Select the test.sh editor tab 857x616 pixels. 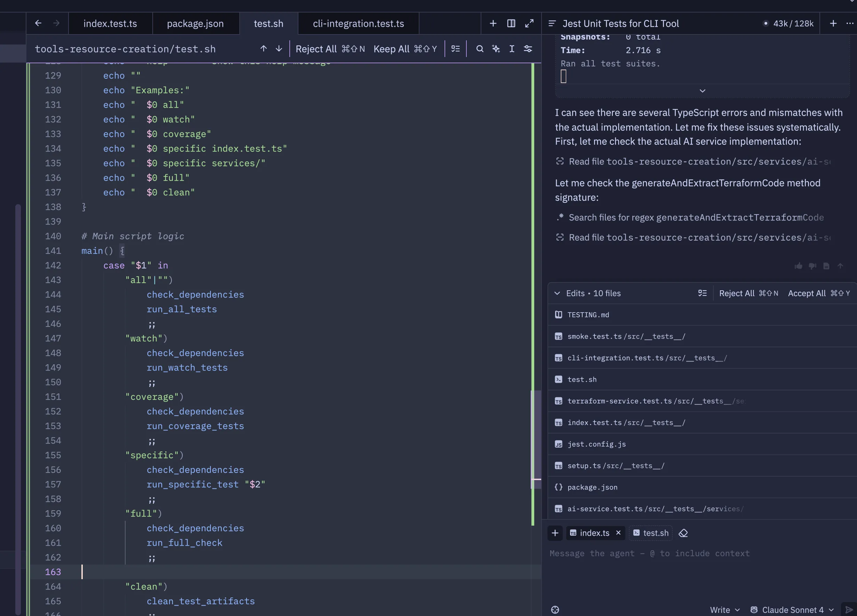pyautogui.click(x=268, y=23)
